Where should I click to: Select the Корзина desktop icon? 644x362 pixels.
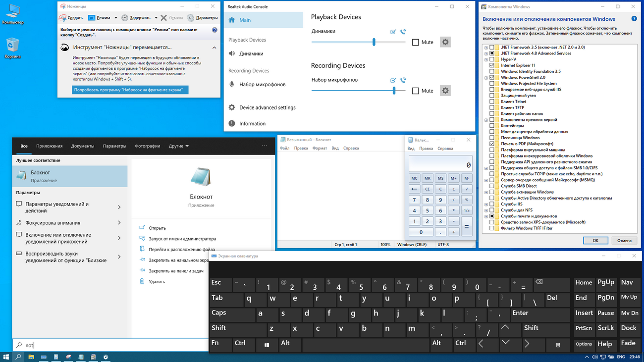pos(12,49)
